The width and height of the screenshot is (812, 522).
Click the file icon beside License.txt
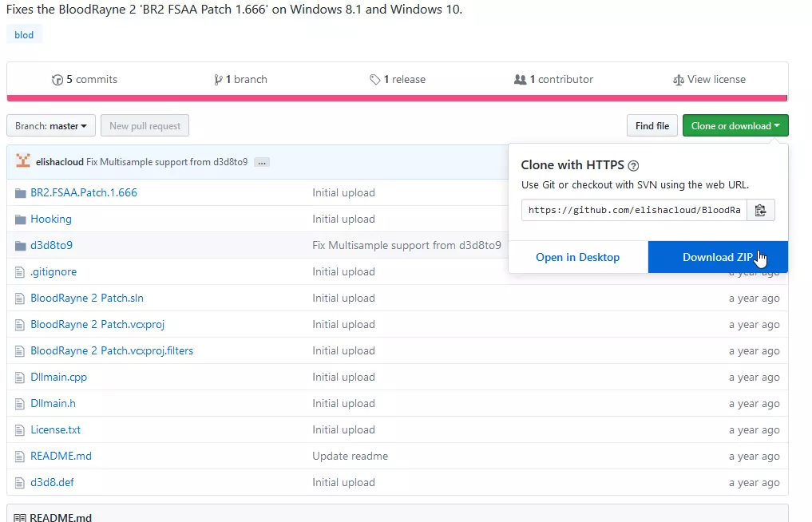pos(20,430)
